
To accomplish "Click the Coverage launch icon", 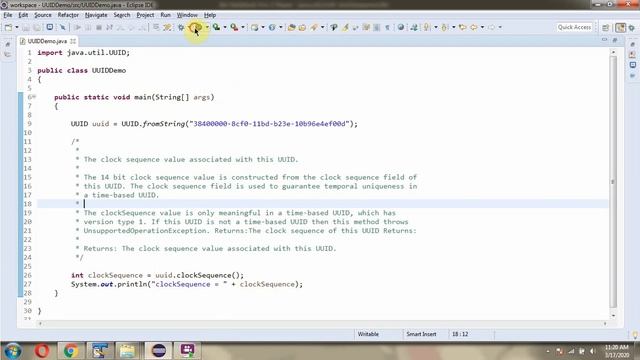I will [216, 27].
